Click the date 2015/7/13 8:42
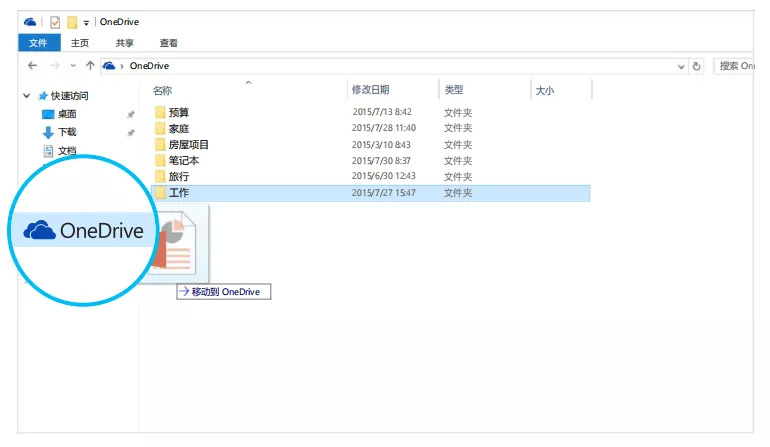This screenshot has height=447, width=770. [382, 112]
